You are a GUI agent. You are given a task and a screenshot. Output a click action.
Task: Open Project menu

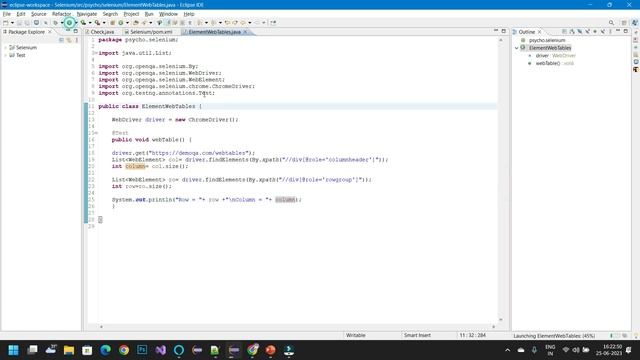pos(131,14)
